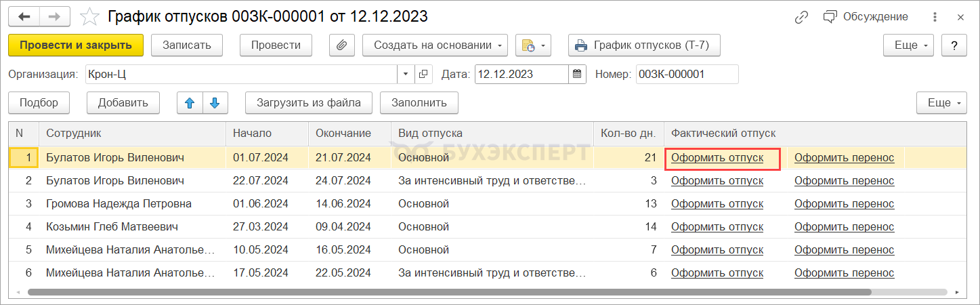This screenshot has width=980, height=305.
Task: Select Козьмин Глеб Матвеевич cell
Action: [132, 227]
